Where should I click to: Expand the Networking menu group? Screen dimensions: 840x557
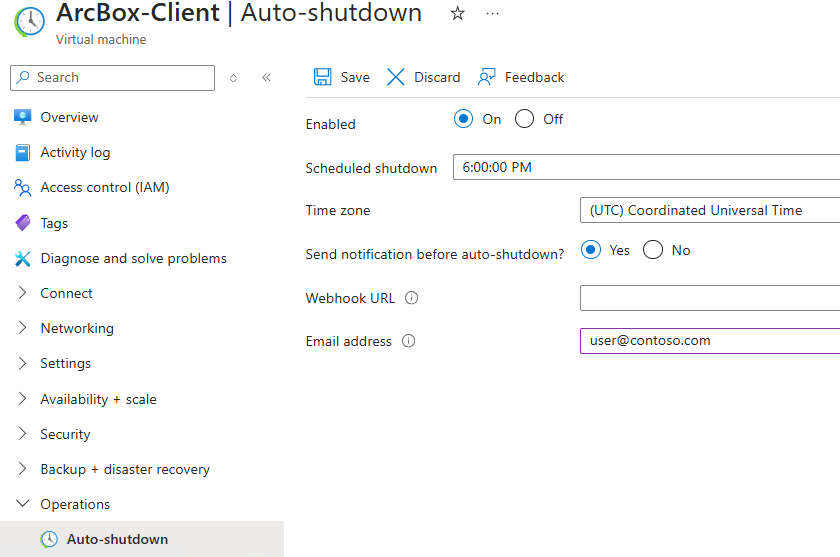coord(23,328)
